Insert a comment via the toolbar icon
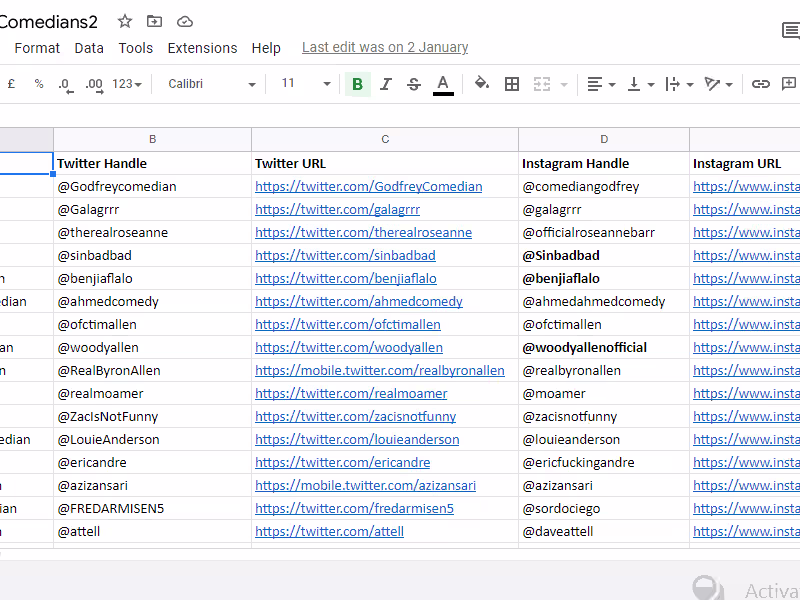 click(789, 84)
